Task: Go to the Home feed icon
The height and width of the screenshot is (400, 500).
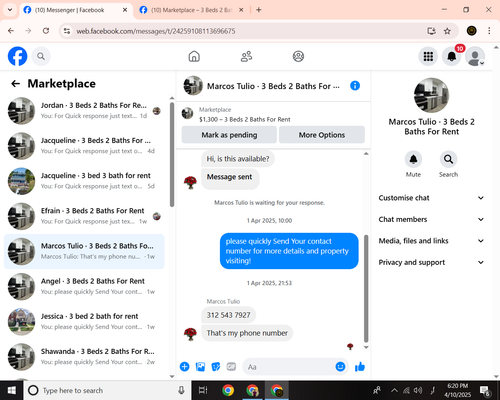Action: [x=194, y=56]
